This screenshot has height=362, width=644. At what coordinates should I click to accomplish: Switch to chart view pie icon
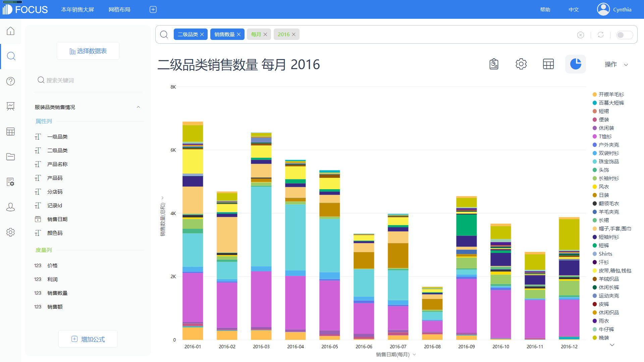point(575,64)
